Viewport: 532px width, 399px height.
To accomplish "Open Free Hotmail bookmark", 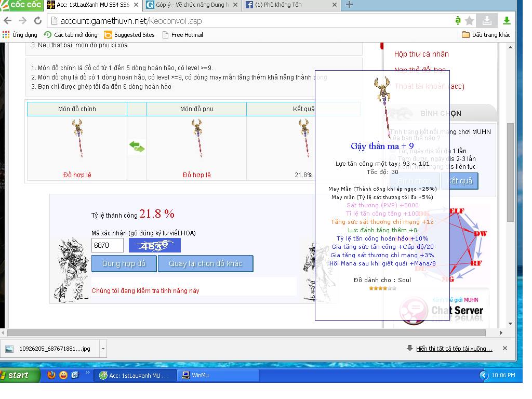I will click(x=182, y=35).
